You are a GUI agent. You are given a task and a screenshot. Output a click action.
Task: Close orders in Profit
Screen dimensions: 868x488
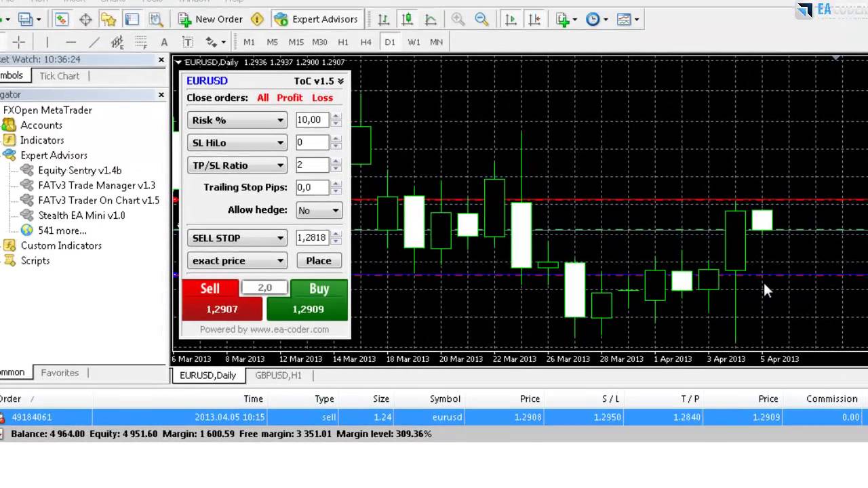290,98
